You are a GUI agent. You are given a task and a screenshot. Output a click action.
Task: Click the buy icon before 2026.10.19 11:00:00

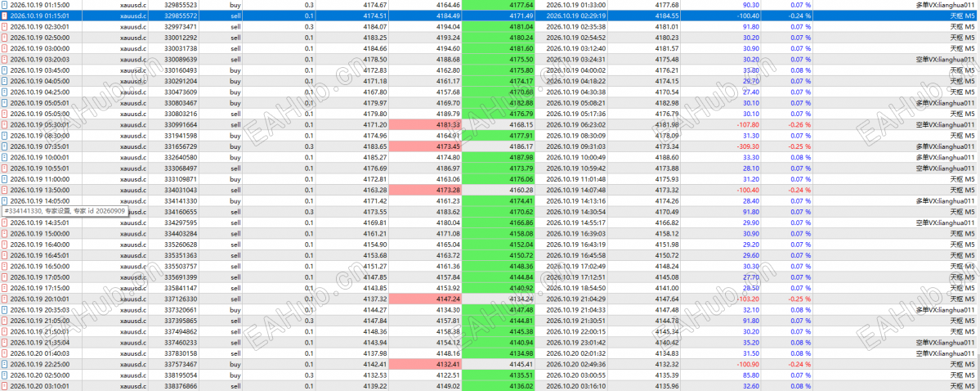point(5,179)
